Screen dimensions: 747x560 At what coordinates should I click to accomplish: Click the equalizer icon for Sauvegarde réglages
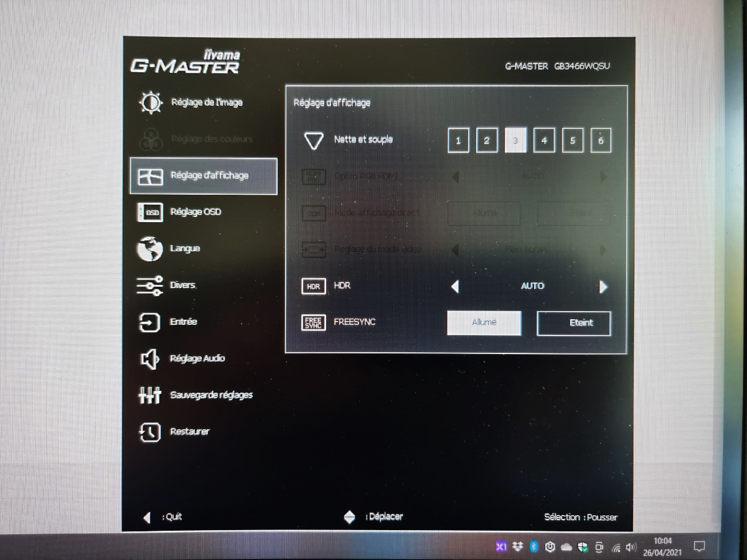click(x=150, y=396)
